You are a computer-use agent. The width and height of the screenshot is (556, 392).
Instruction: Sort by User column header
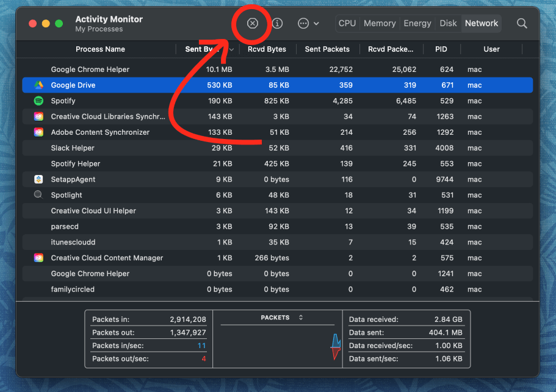[491, 49]
